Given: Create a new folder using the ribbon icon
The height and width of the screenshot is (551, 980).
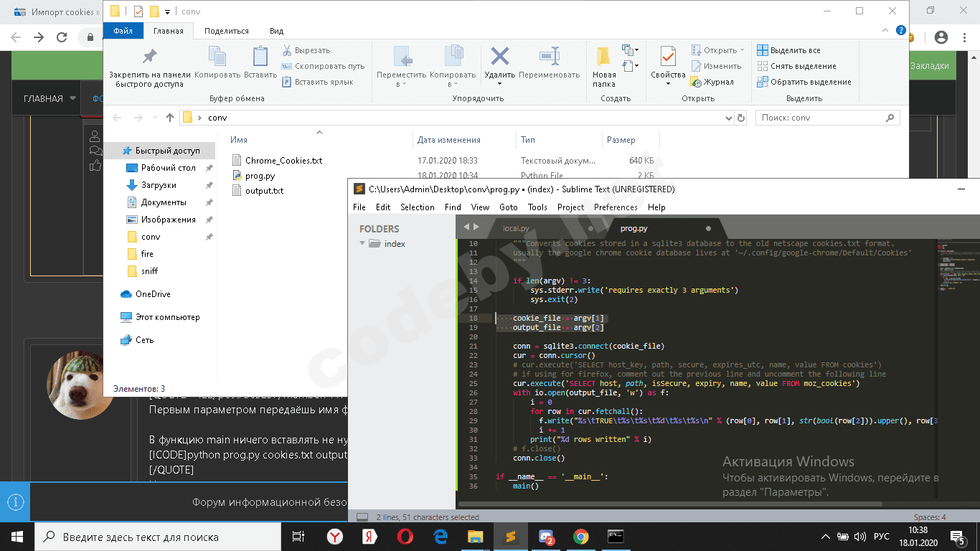Looking at the screenshot, I should coord(603,57).
